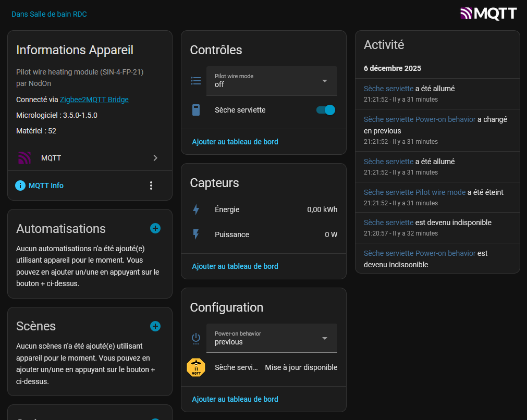Screen dimensions: 527x420
Task: Open the Pilot wire mode dropdown
Action: (272, 81)
